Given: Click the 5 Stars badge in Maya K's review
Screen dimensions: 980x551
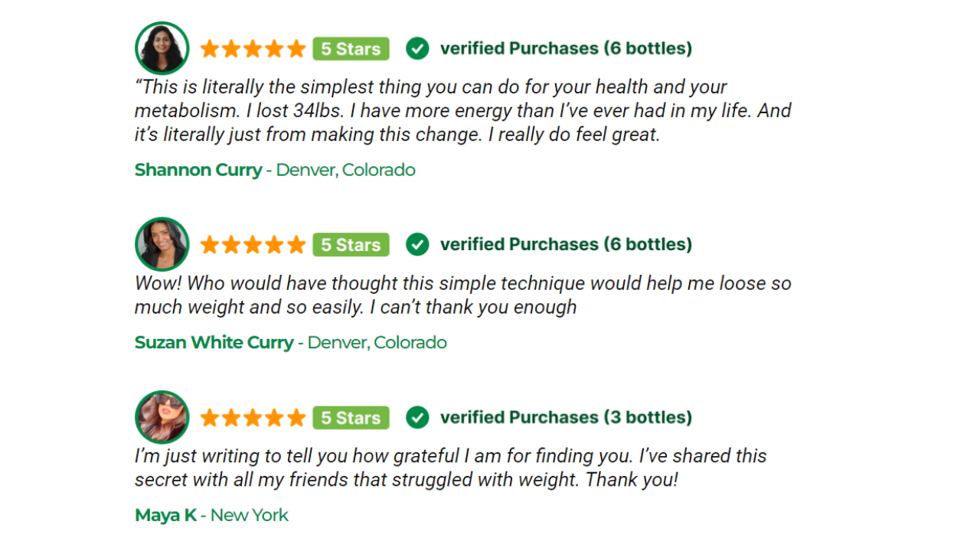Looking at the screenshot, I should (x=351, y=418).
